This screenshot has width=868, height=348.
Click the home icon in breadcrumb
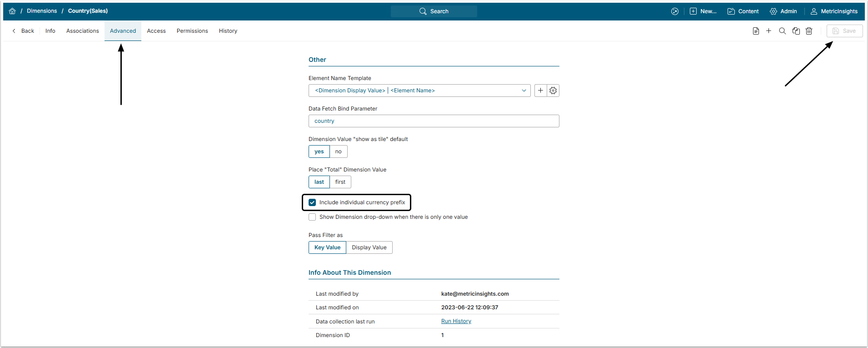pos(12,11)
